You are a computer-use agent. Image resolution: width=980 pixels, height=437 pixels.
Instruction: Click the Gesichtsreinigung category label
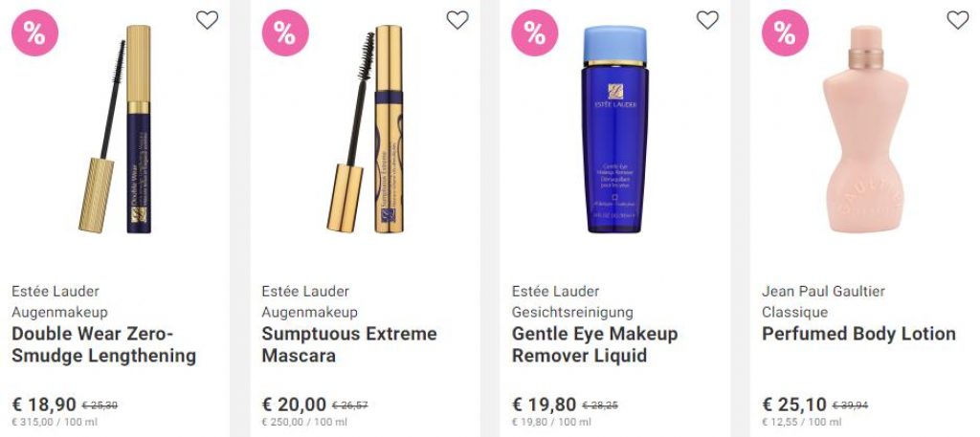[572, 312]
